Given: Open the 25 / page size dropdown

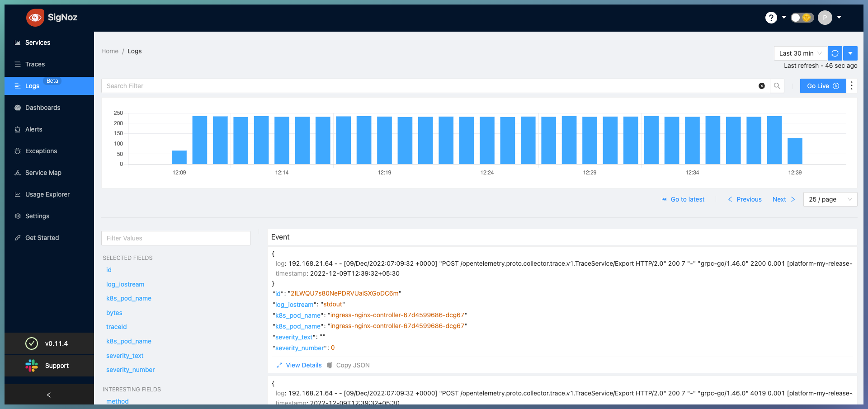Looking at the screenshot, I should (x=830, y=199).
